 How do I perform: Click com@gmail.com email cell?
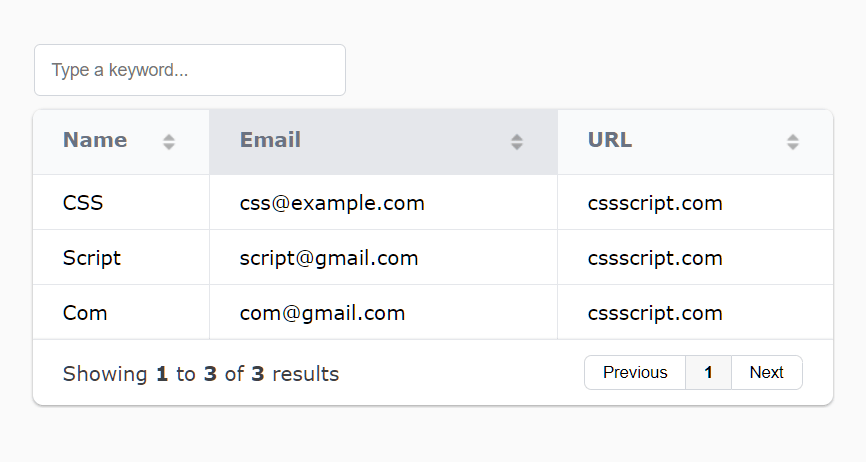[383, 312]
